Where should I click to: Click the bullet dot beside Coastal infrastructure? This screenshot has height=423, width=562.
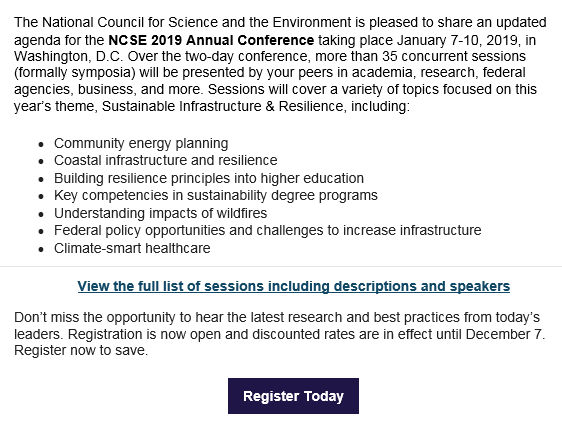click(x=41, y=162)
